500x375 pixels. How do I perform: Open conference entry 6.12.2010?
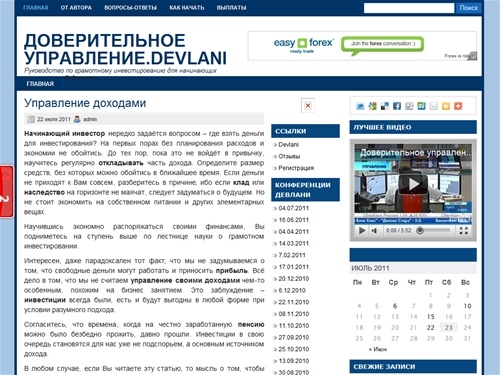pos(292,290)
